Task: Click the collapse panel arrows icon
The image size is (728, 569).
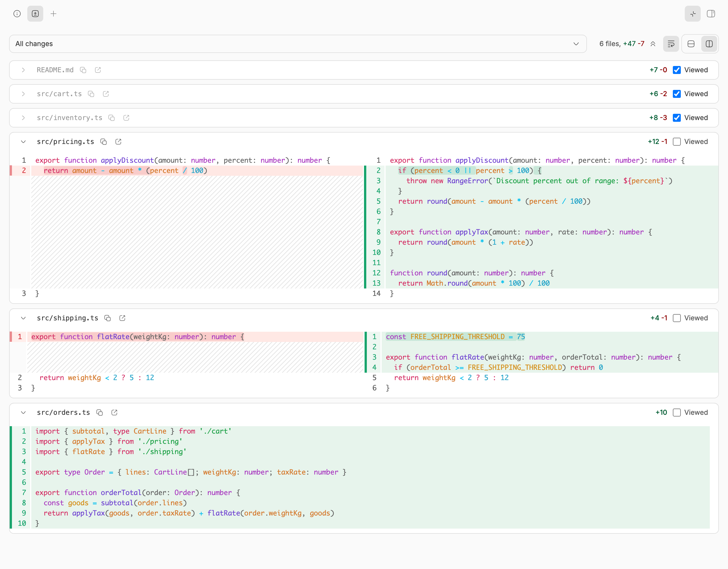Action: (x=693, y=14)
